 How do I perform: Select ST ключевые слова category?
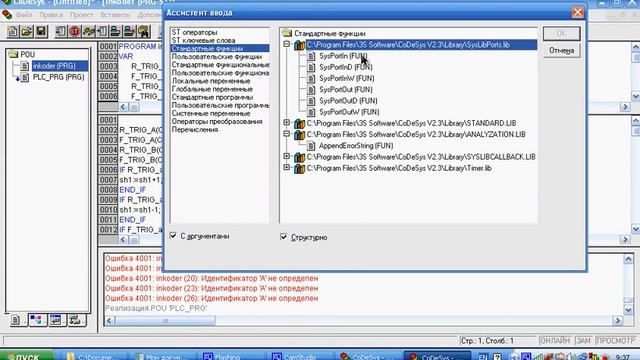[203, 40]
